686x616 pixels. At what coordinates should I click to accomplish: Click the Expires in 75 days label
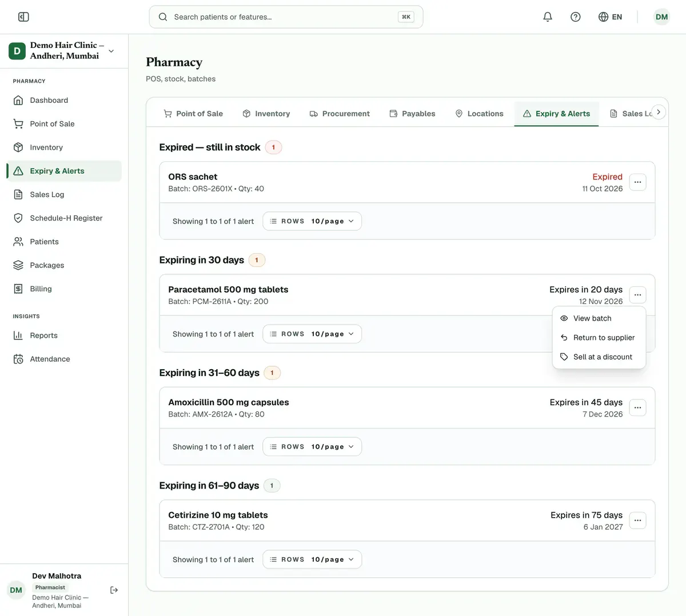(x=587, y=515)
